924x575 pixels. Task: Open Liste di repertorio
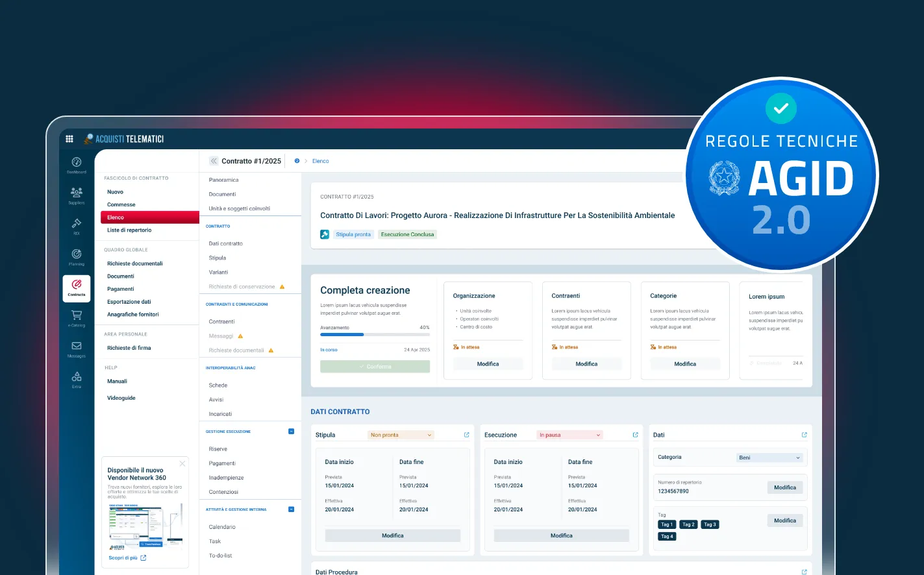click(129, 230)
